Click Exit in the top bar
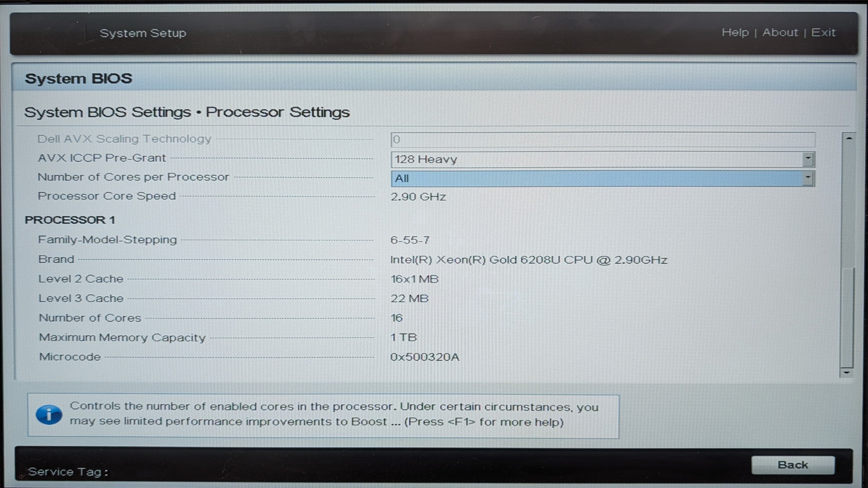 pyautogui.click(x=823, y=32)
